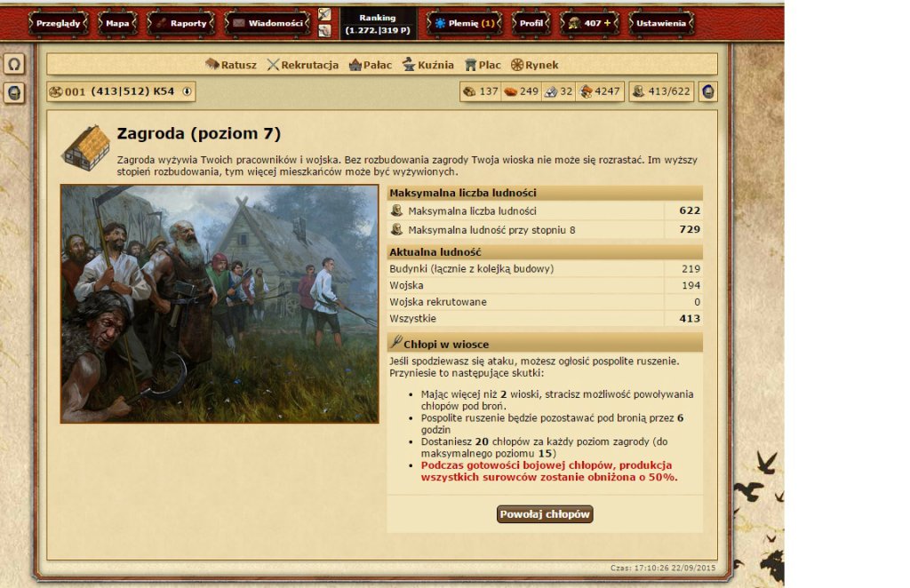This screenshot has height=588, width=910.
Task: Click the value 729 for stopniu 8
Action: coord(690,229)
